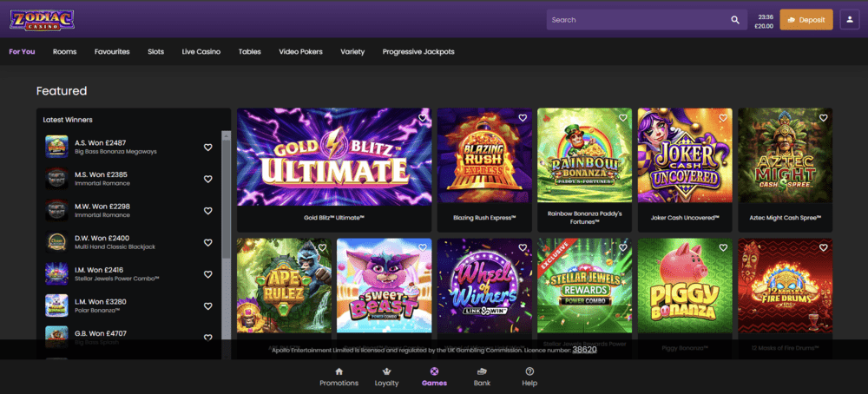The image size is (868, 394).
Task: Toggle favourite heart on Ape Rulez
Action: [322, 248]
